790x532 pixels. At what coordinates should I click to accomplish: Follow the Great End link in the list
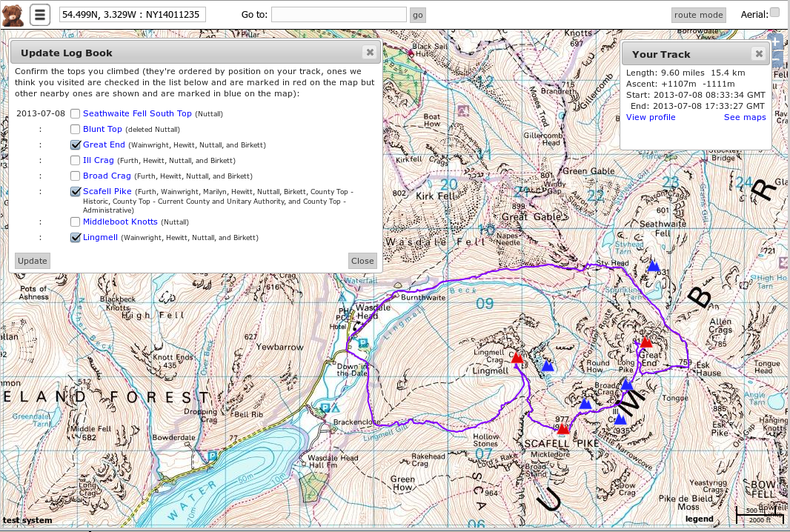click(104, 144)
